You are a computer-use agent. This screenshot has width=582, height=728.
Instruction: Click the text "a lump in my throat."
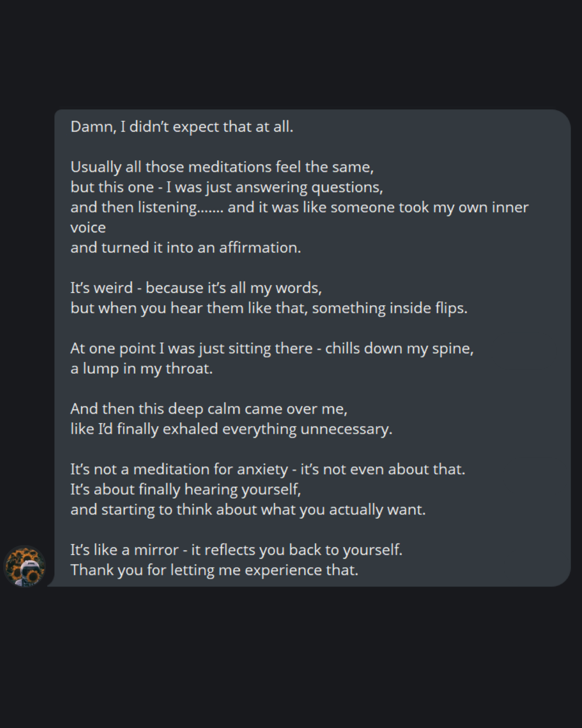tap(141, 369)
